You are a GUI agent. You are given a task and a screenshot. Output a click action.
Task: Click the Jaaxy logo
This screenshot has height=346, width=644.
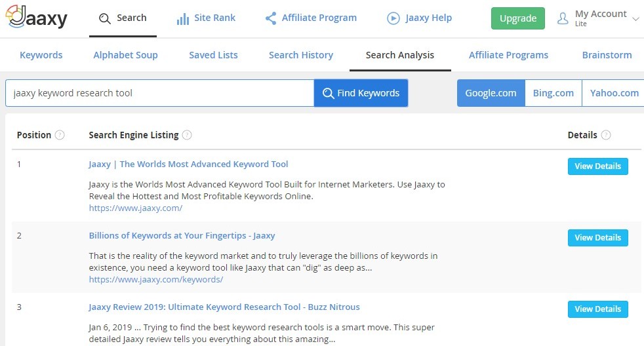click(x=36, y=18)
